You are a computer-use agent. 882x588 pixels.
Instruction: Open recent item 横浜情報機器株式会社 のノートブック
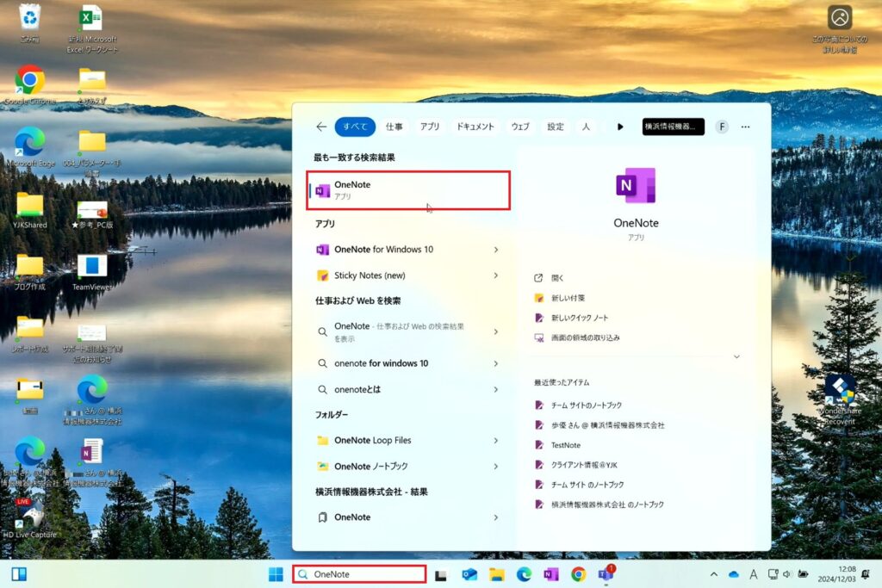tap(607, 504)
